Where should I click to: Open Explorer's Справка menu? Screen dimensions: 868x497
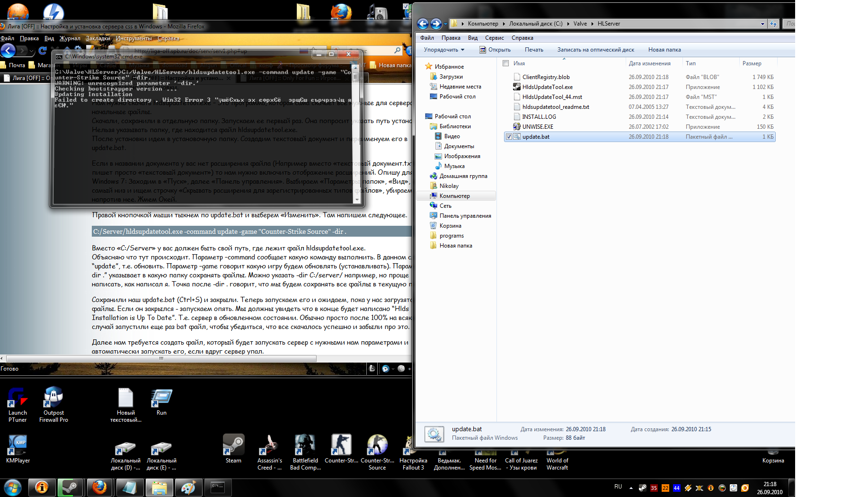(523, 38)
